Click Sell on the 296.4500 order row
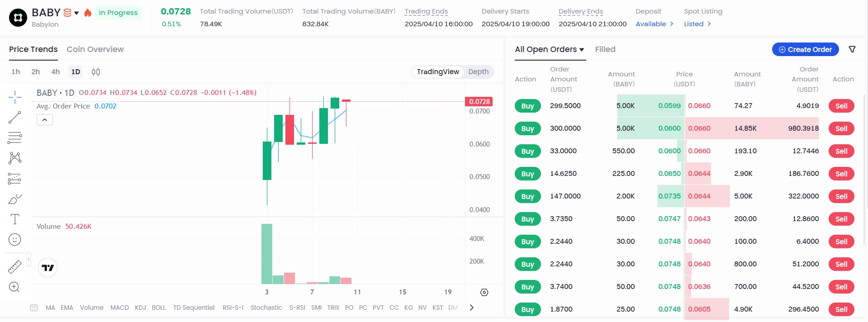The image size is (868, 322). [841, 309]
